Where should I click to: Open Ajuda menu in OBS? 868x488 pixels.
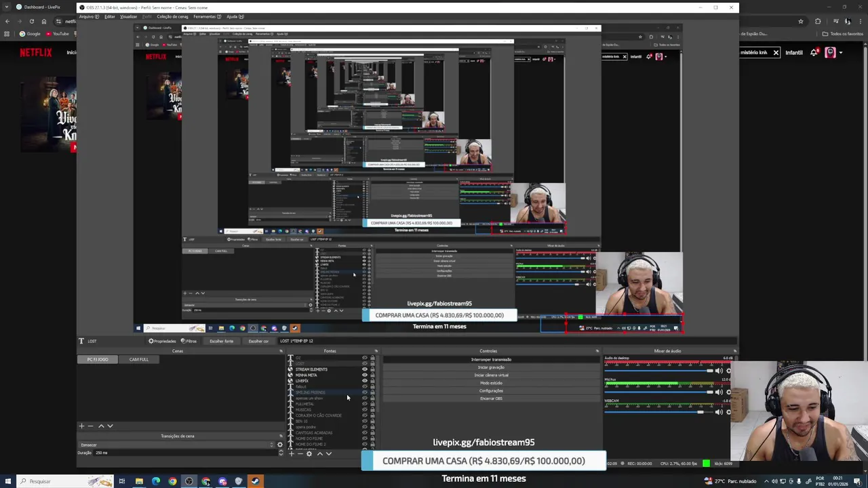tap(235, 16)
